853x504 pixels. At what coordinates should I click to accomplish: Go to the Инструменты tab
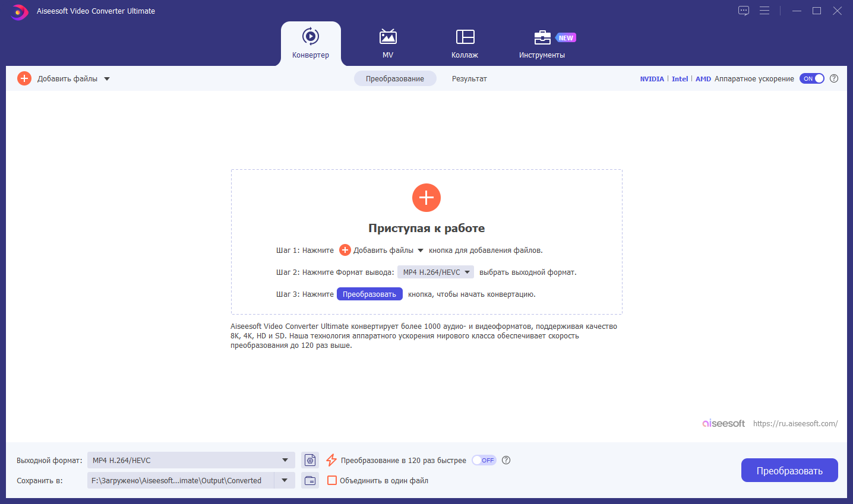pos(542,43)
